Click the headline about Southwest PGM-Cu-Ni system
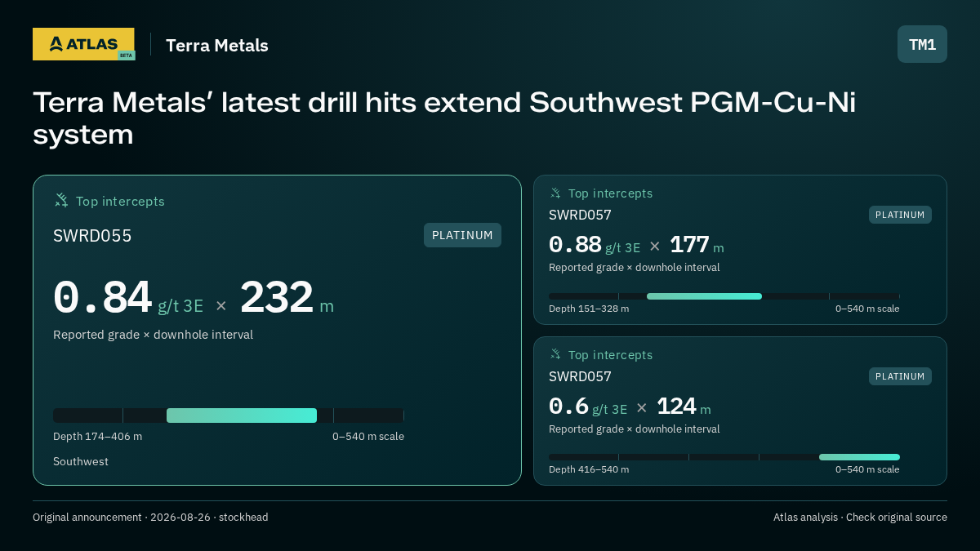Screen dimensions: 980x551 [x=444, y=118]
